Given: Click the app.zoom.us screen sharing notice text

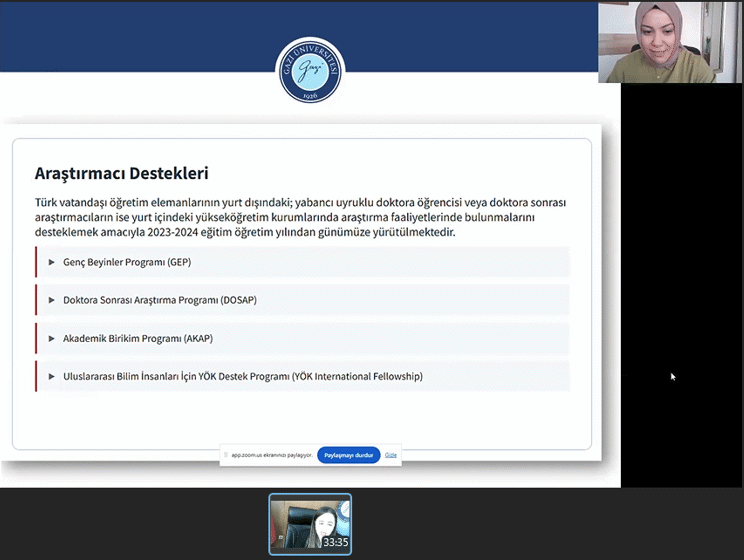Looking at the screenshot, I should tap(272, 455).
